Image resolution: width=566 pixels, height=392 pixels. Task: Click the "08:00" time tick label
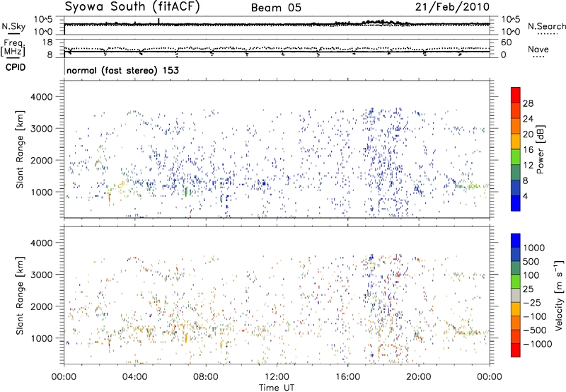pos(205,377)
